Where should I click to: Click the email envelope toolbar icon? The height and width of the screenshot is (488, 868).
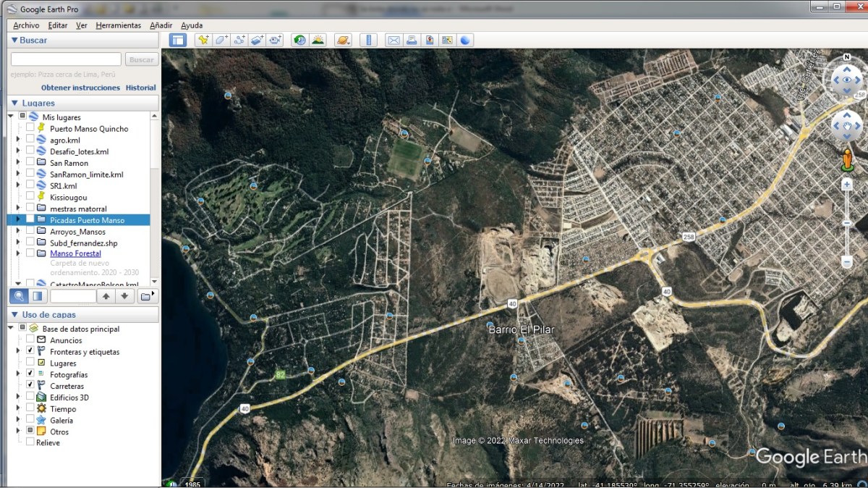click(x=393, y=41)
